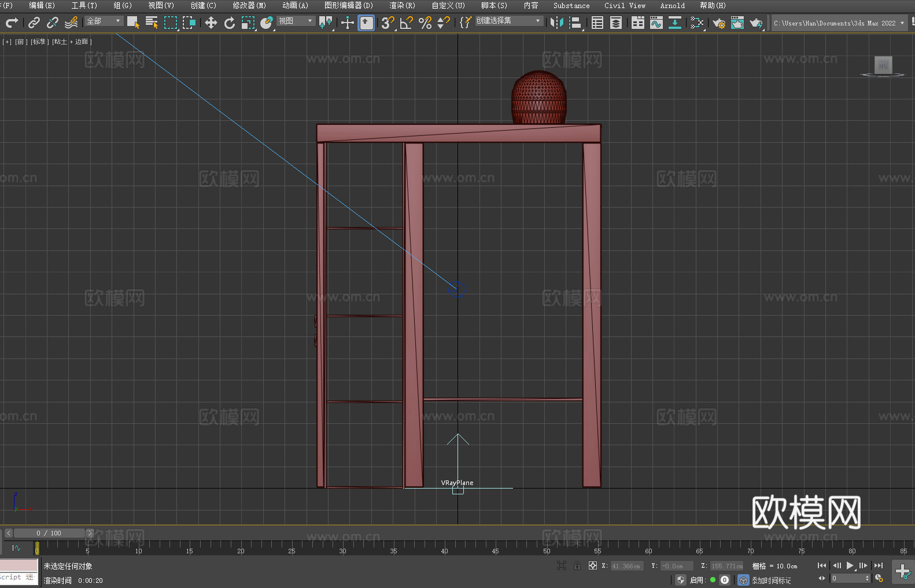Click the Align tool icon

[575, 23]
